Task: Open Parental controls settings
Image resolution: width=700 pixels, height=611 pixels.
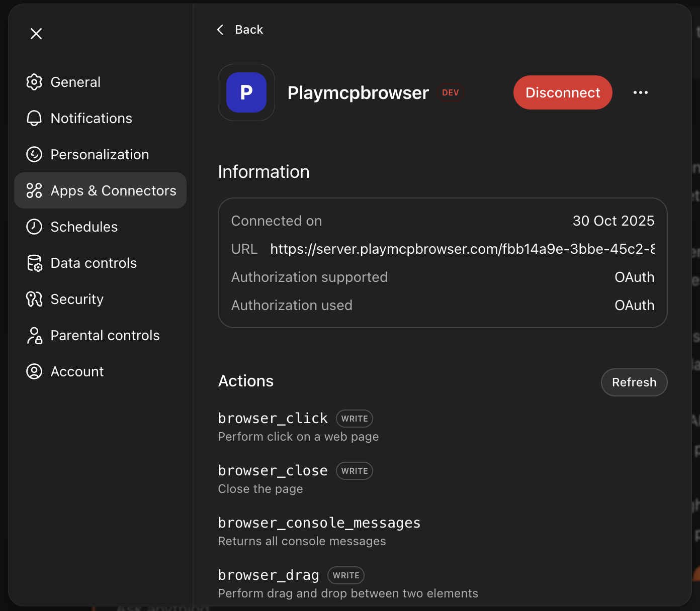Action: (x=105, y=335)
